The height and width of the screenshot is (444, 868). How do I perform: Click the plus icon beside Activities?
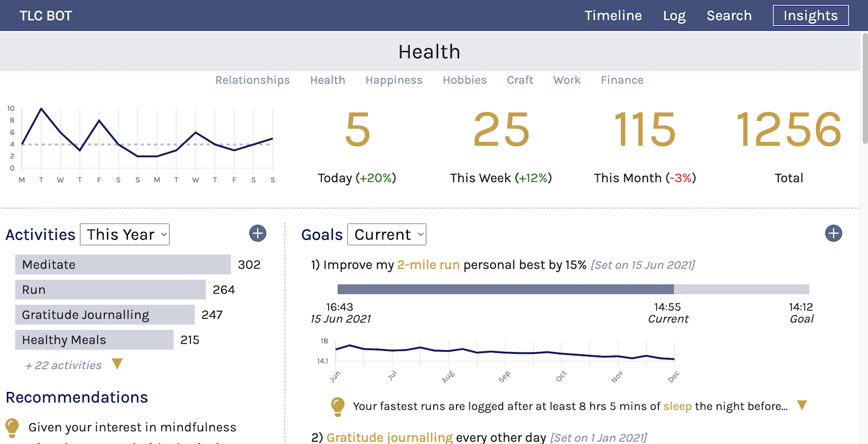click(x=258, y=234)
